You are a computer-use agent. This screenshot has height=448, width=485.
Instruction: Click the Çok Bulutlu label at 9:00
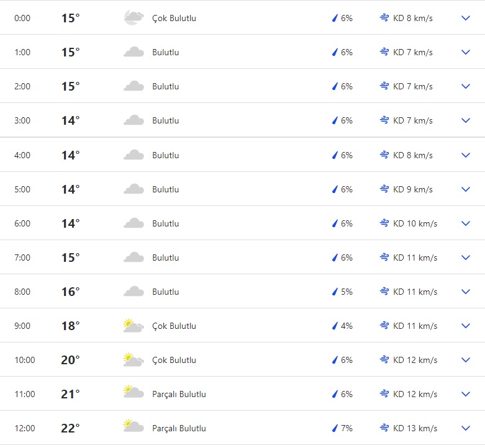coord(174,326)
